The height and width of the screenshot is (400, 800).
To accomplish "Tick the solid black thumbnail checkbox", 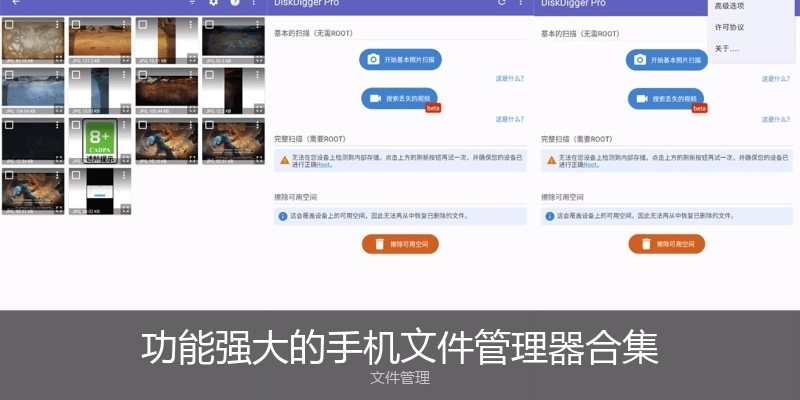I will 9,124.
